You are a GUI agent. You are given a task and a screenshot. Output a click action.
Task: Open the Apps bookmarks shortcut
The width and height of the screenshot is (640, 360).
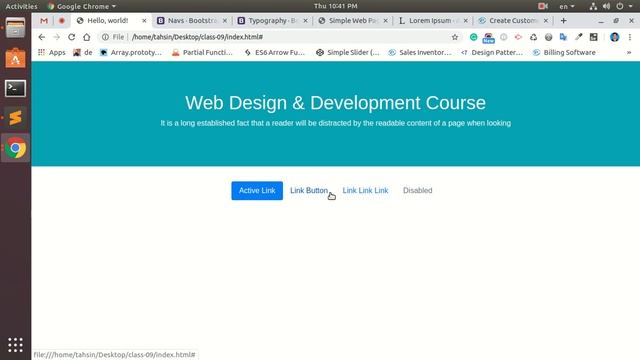click(x=51, y=52)
